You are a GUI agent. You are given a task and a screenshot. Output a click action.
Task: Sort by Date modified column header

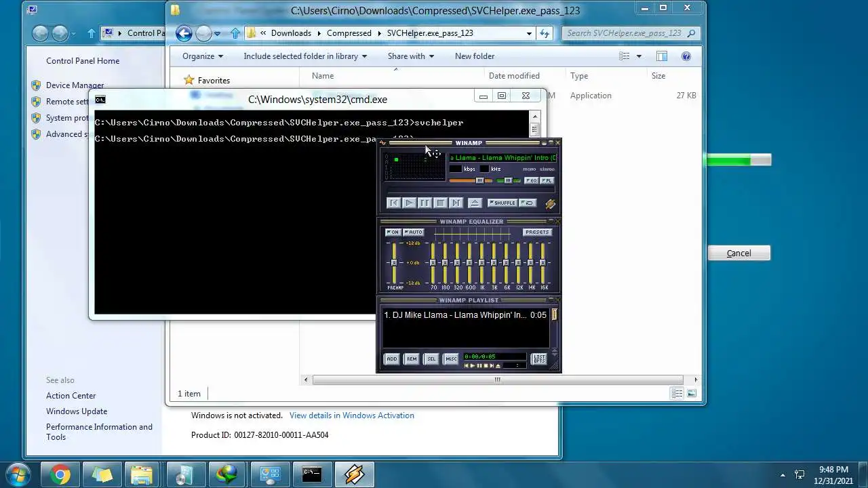coord(514,76)
